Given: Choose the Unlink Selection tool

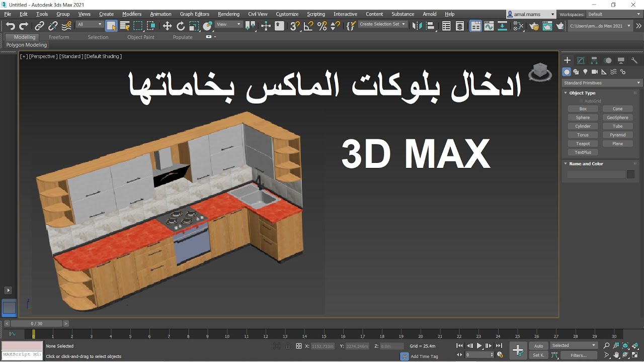Looking at the screenshot, I should pos(53,26).
